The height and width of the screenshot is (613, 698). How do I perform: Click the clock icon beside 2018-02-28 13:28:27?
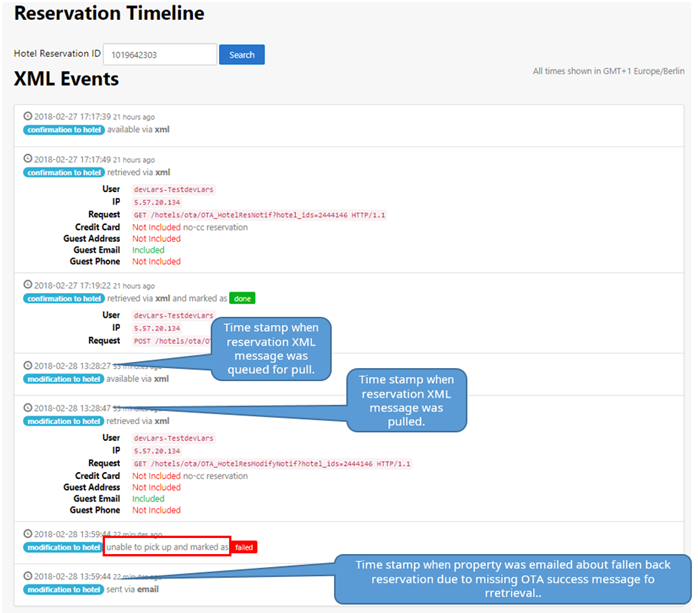[x=28, y=366]
